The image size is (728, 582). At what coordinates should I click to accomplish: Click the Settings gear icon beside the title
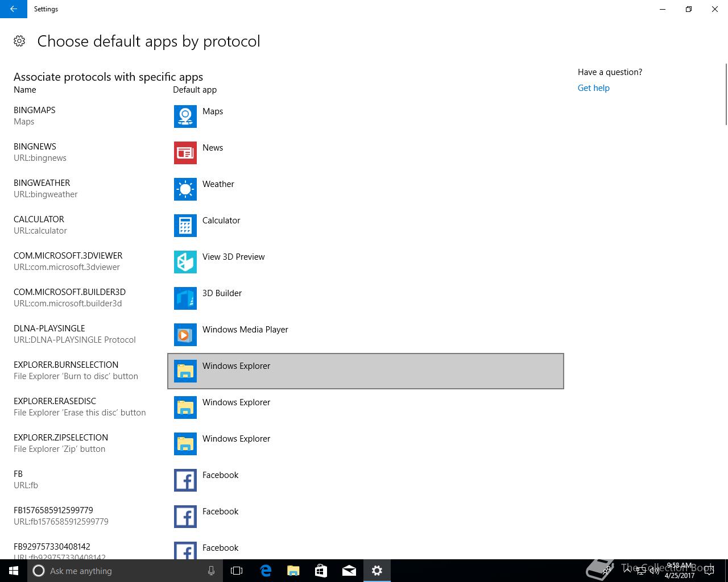(19, 41)
